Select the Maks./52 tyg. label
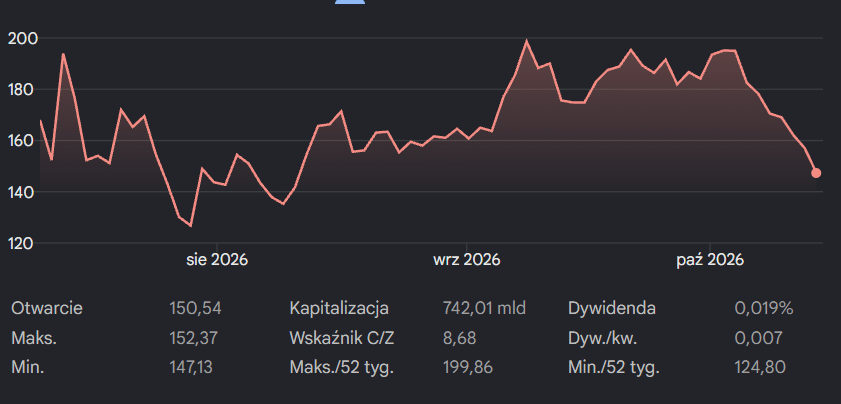This screenshot has width=841, height=404. 342,368
